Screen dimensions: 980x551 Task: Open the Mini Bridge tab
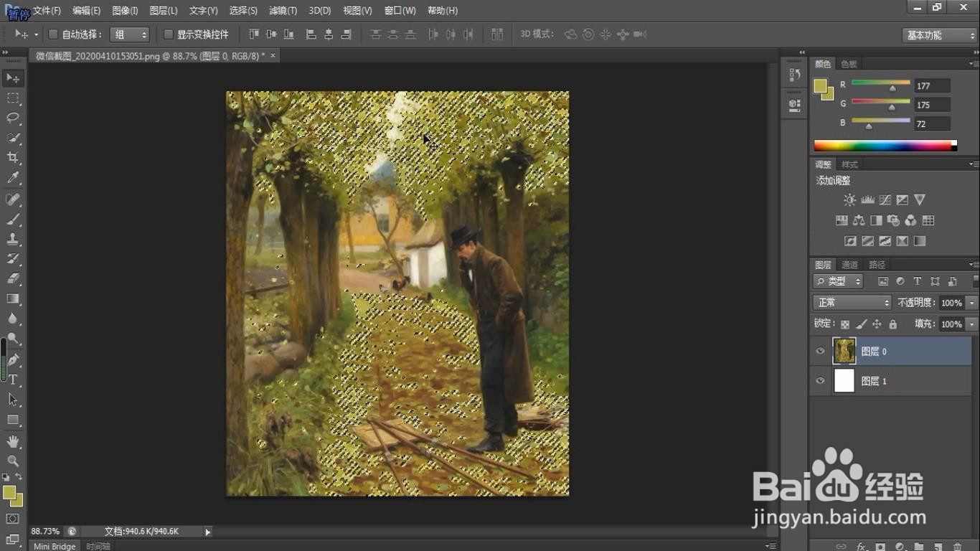55,546
